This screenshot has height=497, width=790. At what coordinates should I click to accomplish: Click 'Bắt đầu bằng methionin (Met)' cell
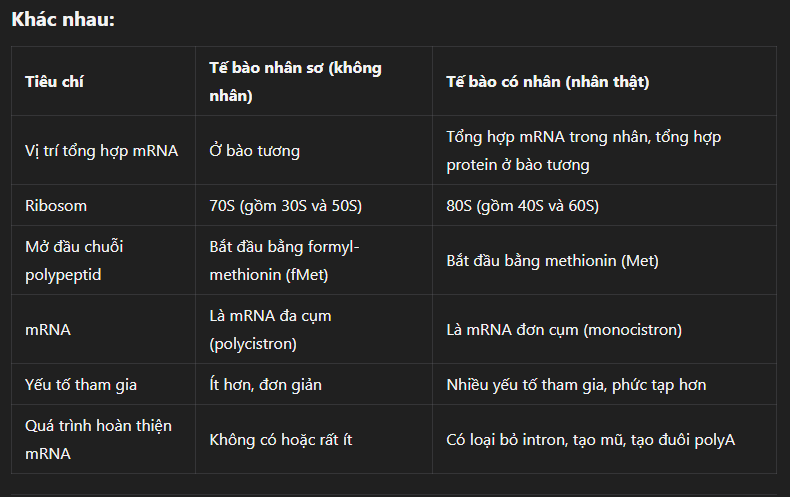coord(552,261)
